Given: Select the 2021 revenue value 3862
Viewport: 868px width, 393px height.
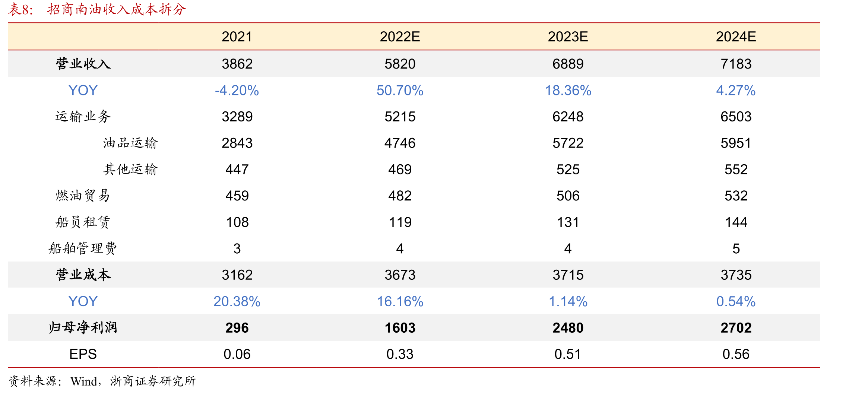Looking at the screenshot, I should pos(237,64).
